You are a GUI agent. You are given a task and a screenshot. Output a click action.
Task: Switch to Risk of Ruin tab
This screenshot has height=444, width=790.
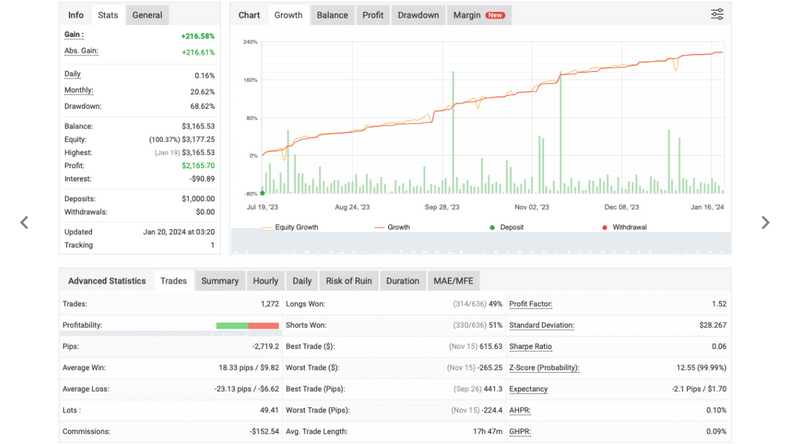point(349,281)
